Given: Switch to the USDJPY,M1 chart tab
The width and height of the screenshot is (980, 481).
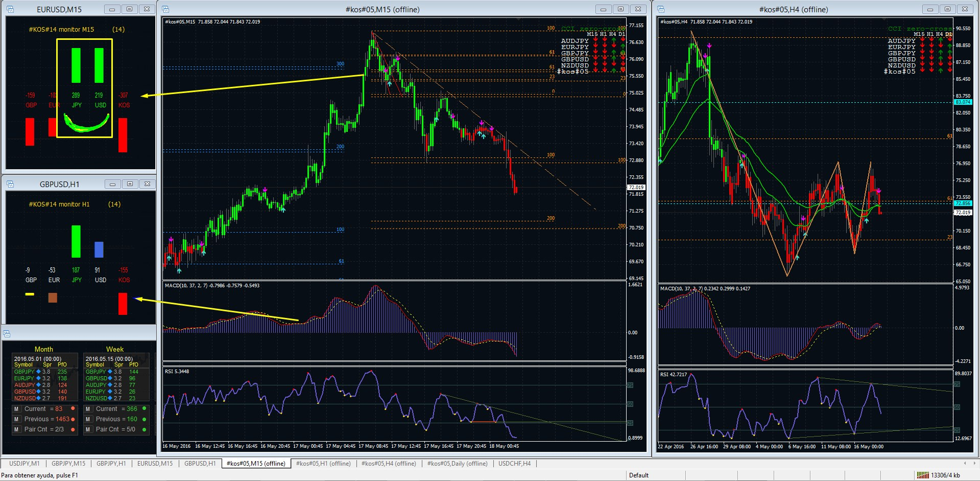Looking at the screenshot, I should (25, 464).
